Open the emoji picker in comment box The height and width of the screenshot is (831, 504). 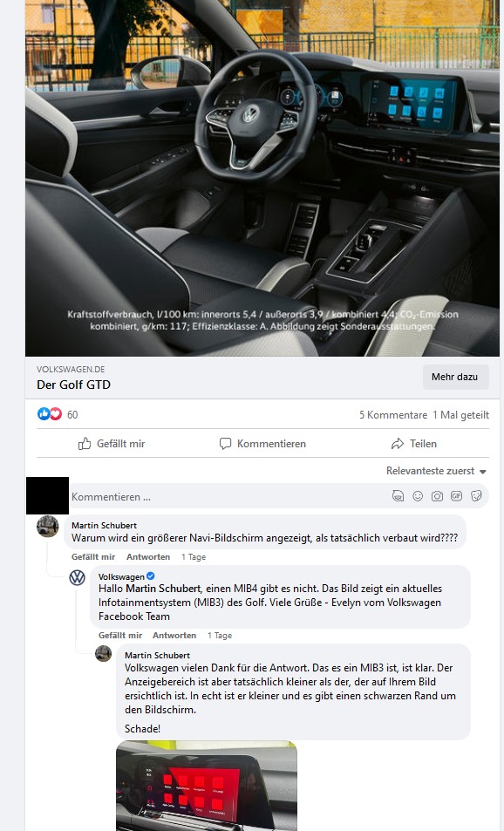click(418, 496)
